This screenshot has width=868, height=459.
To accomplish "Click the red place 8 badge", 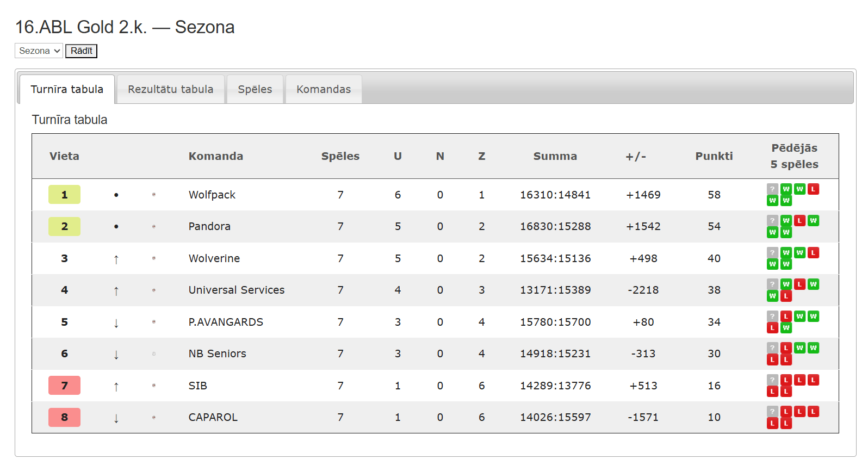I will (65, 417).
